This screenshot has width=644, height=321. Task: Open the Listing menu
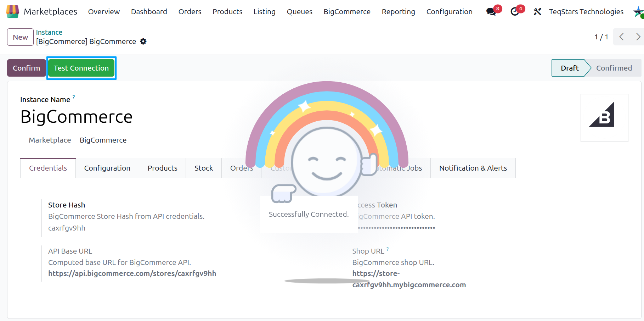(264, 12)
